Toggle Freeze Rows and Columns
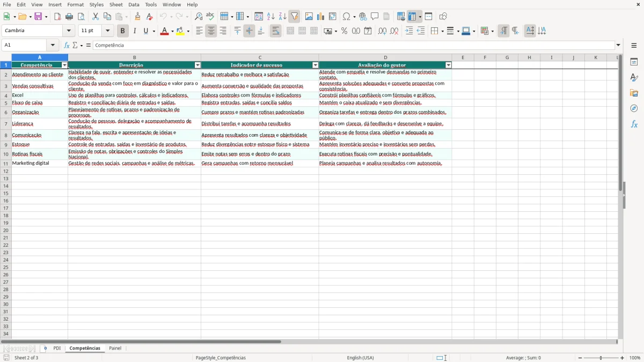Image resolution: width=644 pixels, height=362 pixels. (412, 17)
